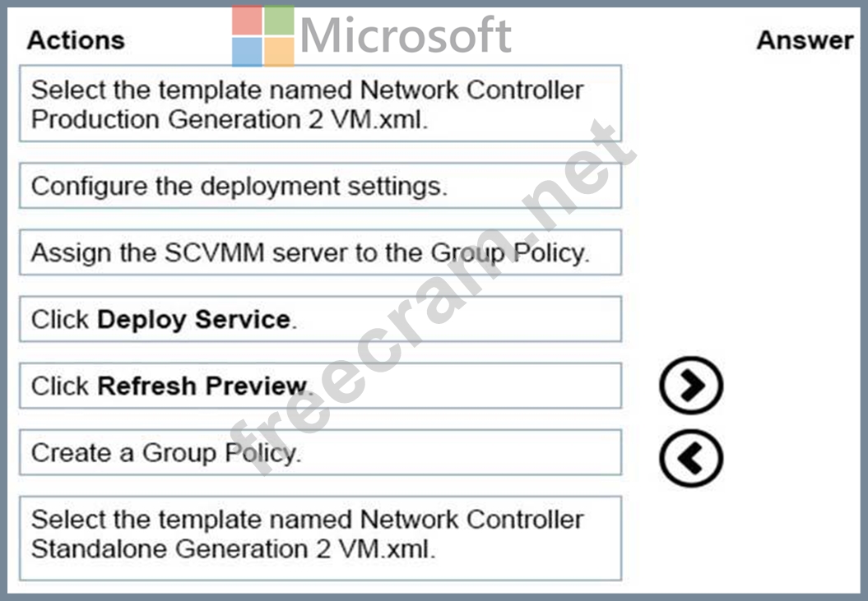Click the bold Refresh Preview text
This screenshot has height=601, width=868.
202,386
